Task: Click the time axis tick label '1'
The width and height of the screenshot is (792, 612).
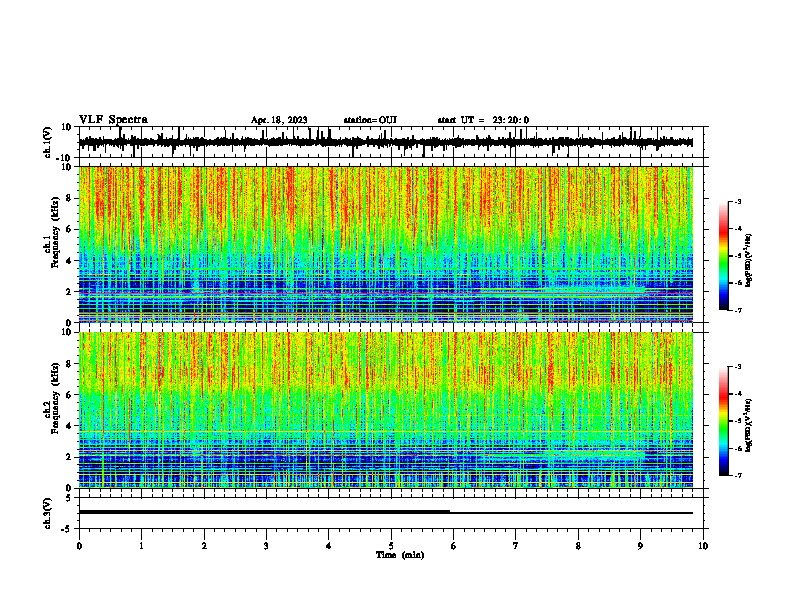Action: [x=141, y=546]
